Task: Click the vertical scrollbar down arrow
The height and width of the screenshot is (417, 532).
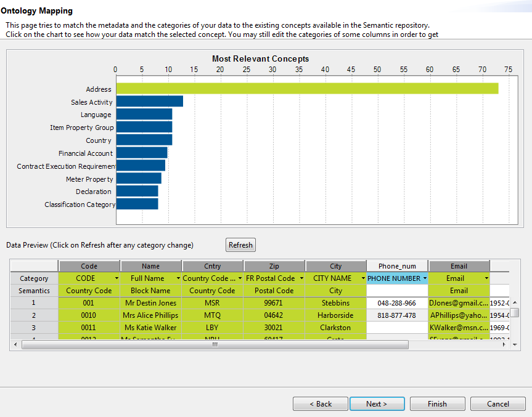Action: click(x=515, y=345)
